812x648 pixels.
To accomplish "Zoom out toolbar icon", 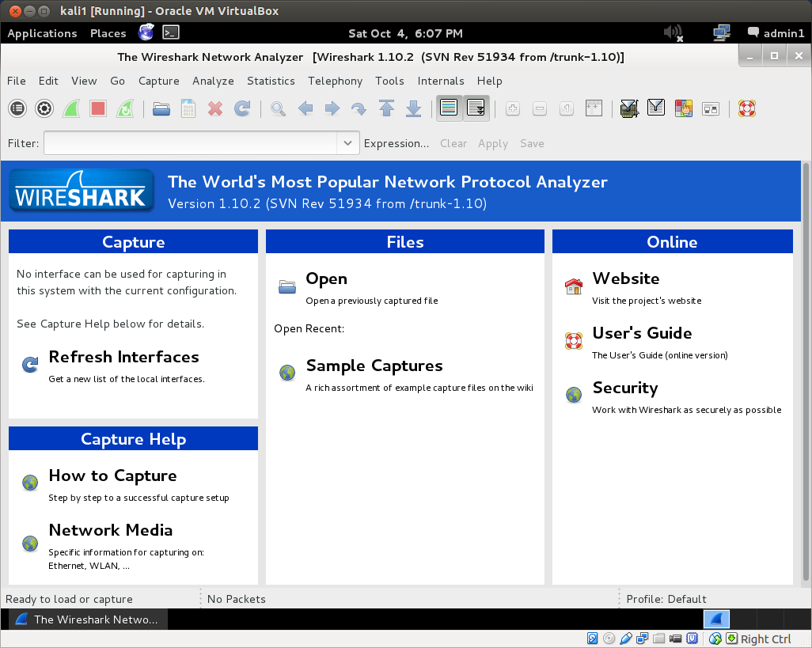I will (540, 108).
